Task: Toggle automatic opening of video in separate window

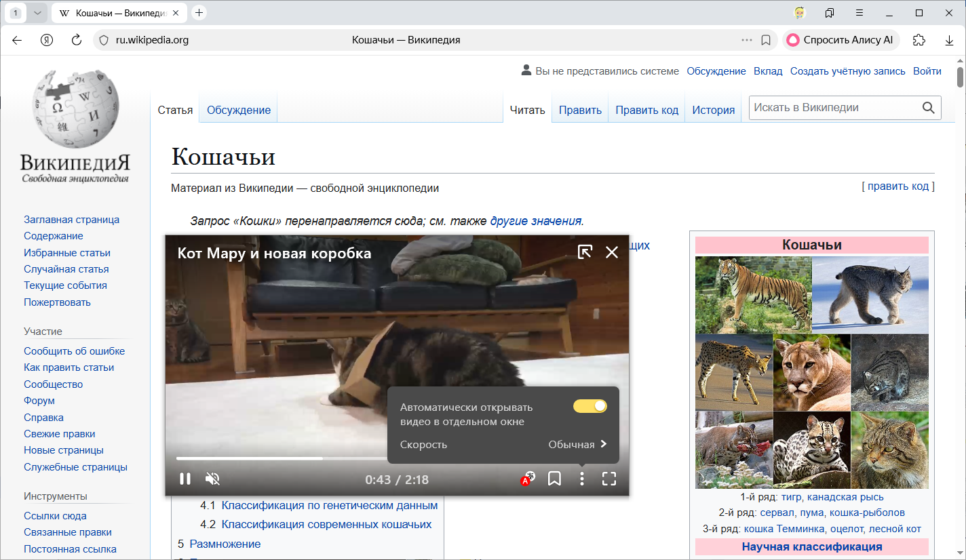Action: (x=590, y=406)
